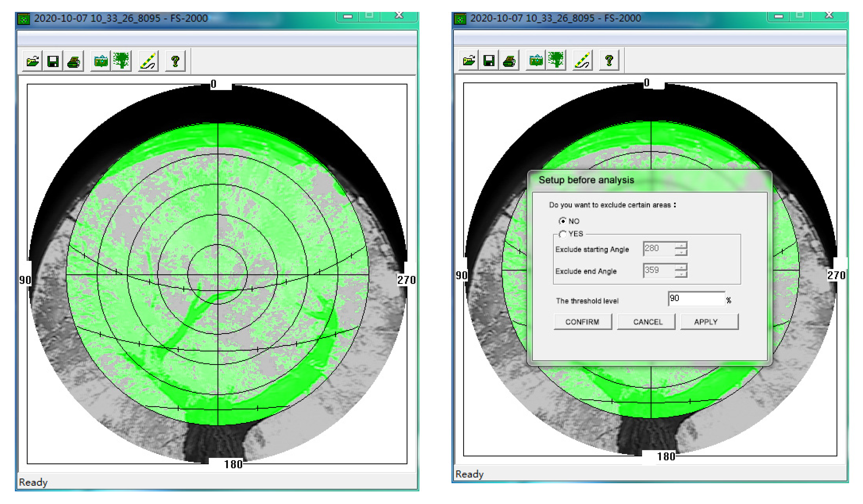Click Print icon in left window toolbar
The image size is (863, 504).
point(73,62)
